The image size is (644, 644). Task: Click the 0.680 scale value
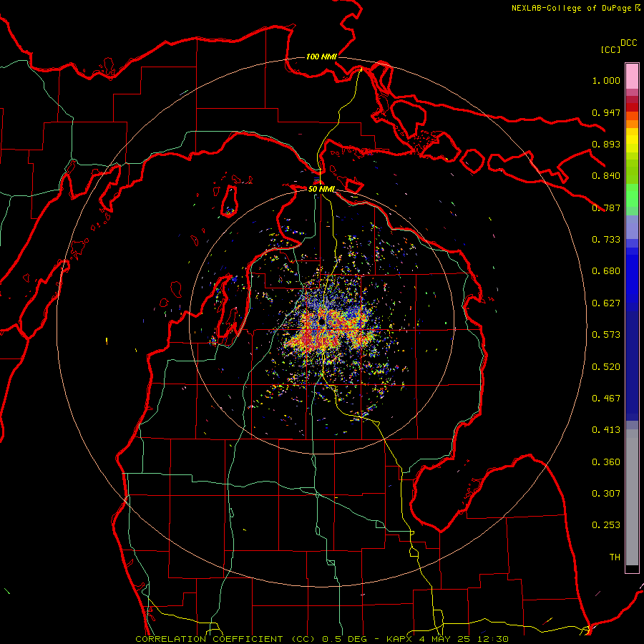pos(606,271)
